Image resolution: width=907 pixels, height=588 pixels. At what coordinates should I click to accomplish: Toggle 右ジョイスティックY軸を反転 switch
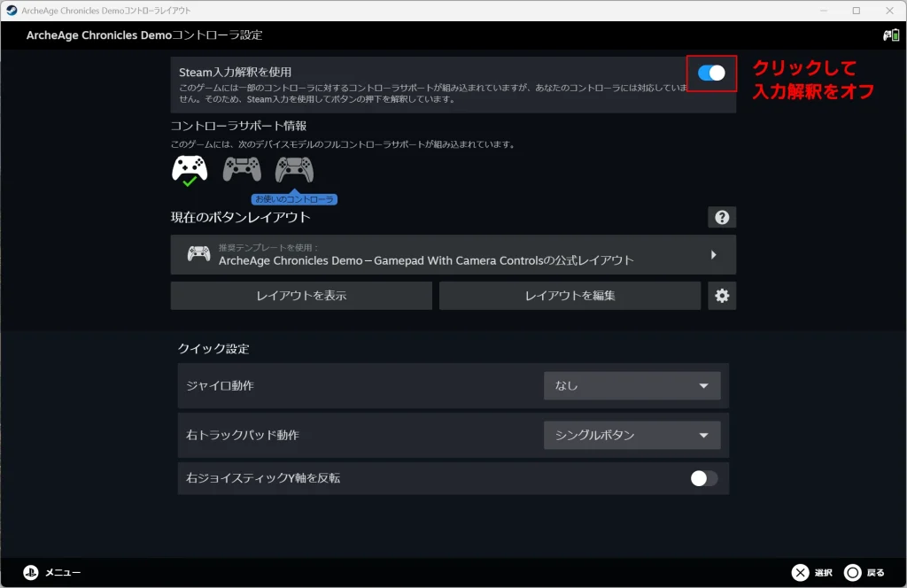pos(704,478)
